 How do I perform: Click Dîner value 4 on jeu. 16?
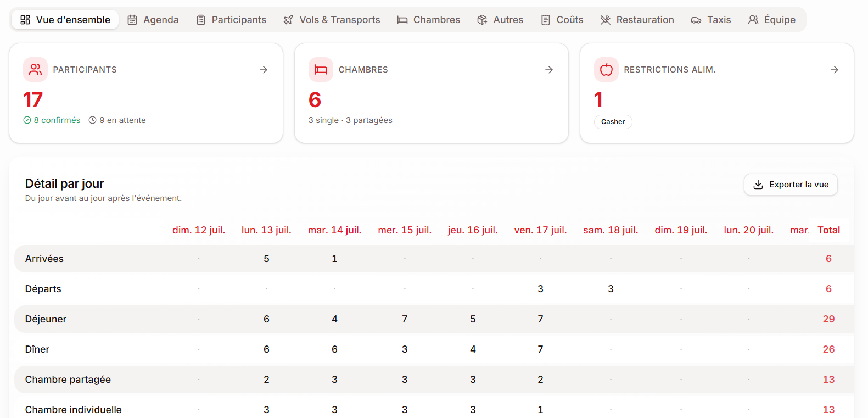[473, 349]
